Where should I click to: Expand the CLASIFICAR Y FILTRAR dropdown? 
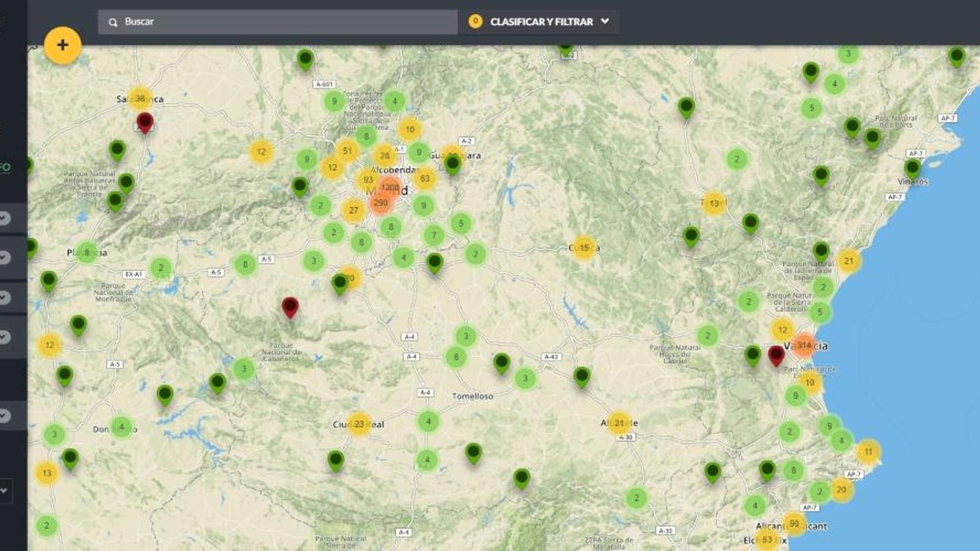pyautogui.click(x=605, y=21)
